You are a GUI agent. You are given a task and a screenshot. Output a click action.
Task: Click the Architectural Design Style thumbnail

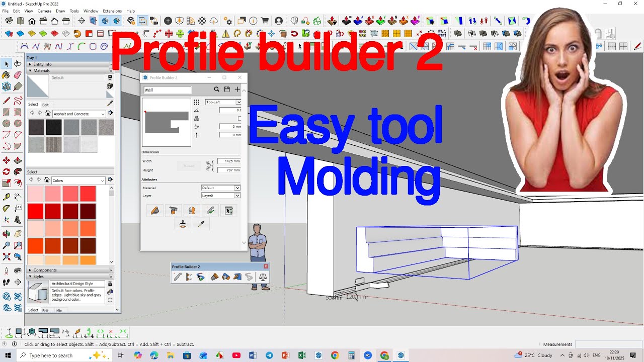(x=38, y=293)
